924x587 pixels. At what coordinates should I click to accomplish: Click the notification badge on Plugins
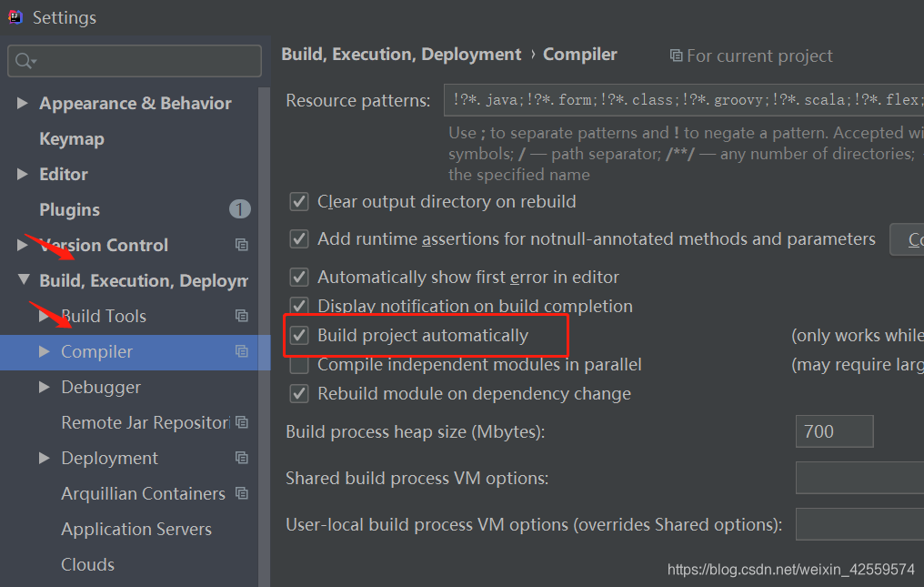pyautogui.click(x=239, y=209)
